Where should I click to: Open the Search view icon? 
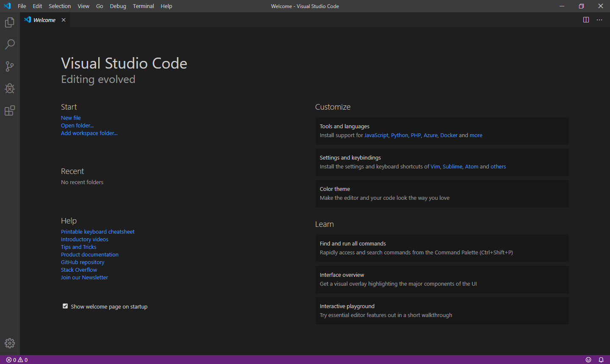(10, 44)
